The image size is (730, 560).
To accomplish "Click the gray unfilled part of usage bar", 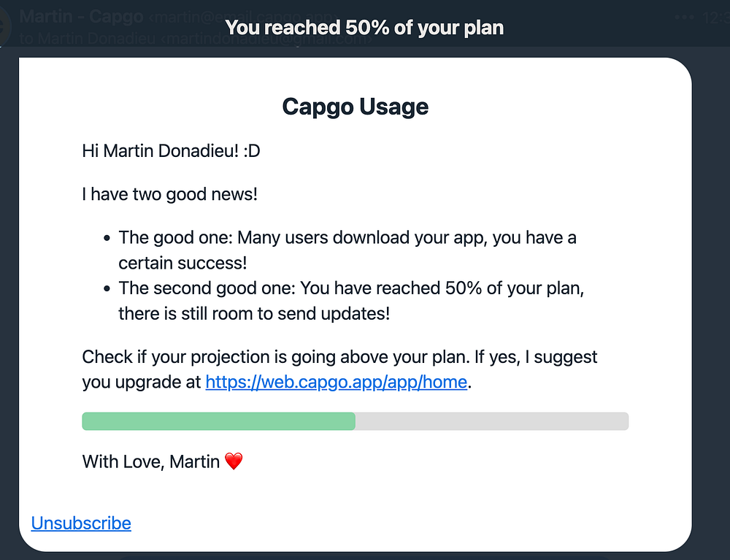I will [491, 421].
